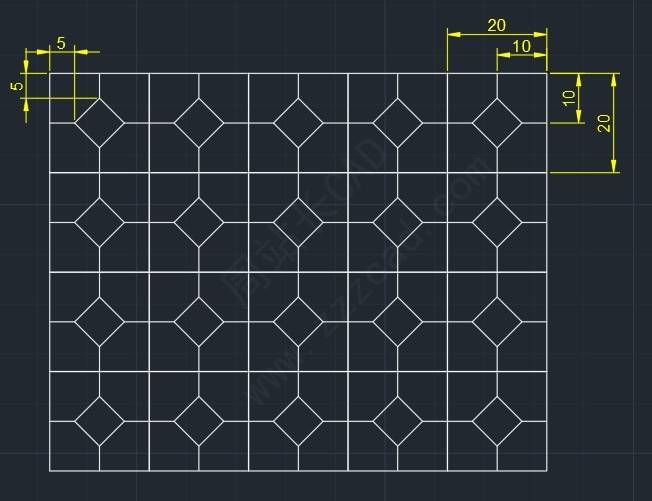
Task: Select the diamond in bottom row, fourth column
Action: [397, 420]
